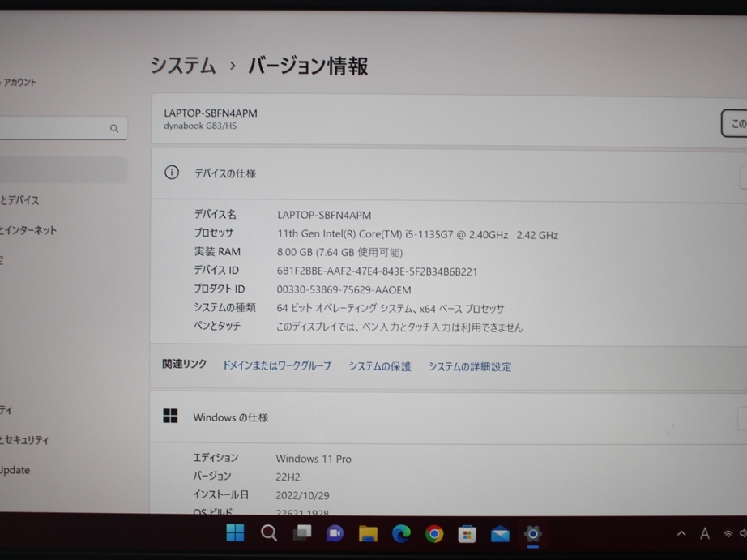This screenshot has width=747, height=560.
Task: Open システムの保護 link
Action: click(x=380, y=366)
